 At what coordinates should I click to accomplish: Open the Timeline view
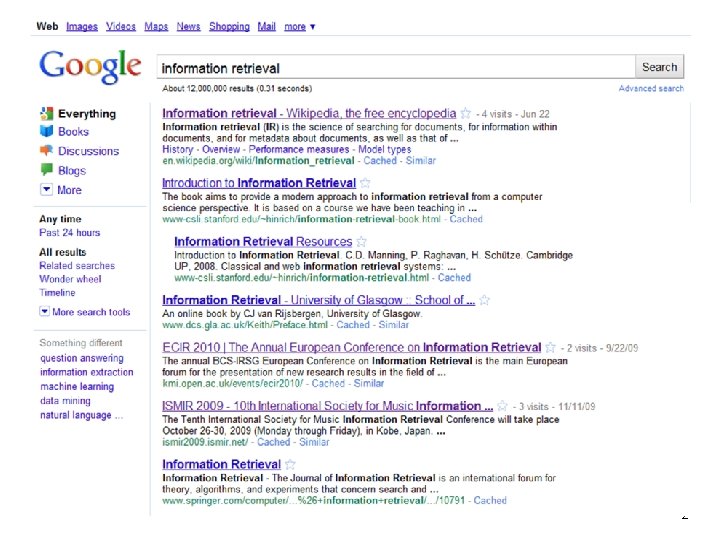pos(57,292)
